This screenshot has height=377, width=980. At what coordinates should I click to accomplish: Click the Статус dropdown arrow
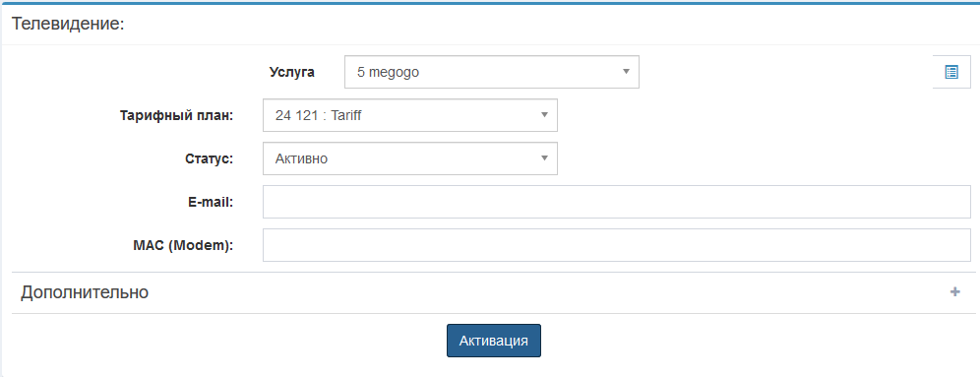(544, 158)
